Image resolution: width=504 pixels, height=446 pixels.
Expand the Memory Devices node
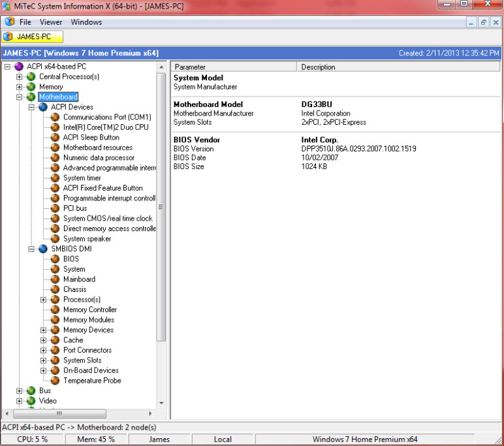coord(43,330)
